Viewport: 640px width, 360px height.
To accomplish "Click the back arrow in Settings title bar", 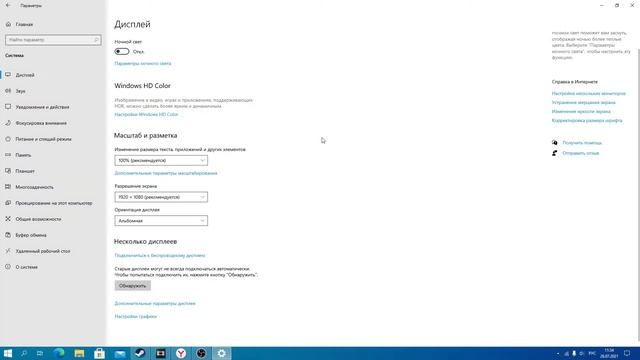I will pyautogui.click(x=8, y=5).
